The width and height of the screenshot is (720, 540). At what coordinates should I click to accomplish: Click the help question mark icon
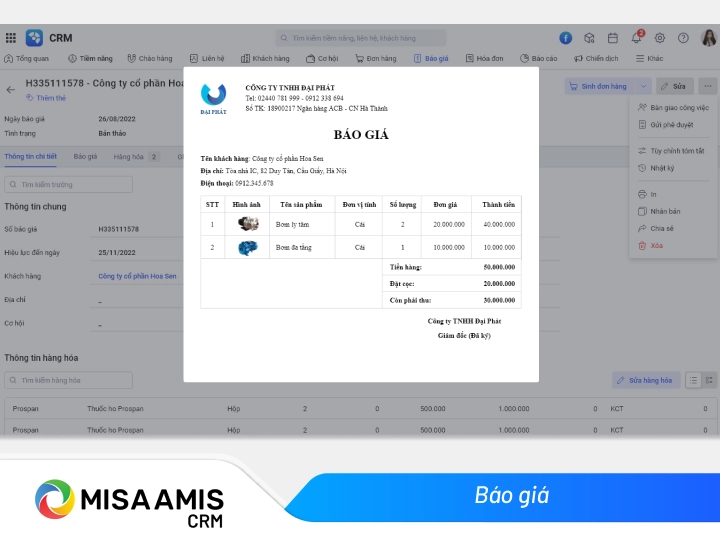click(683, 38)
